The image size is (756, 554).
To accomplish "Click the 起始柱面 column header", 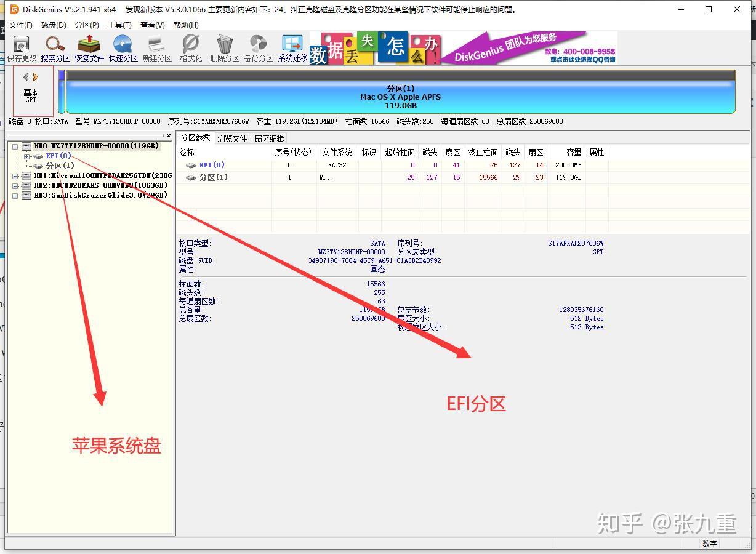I will tap(400, 152).
